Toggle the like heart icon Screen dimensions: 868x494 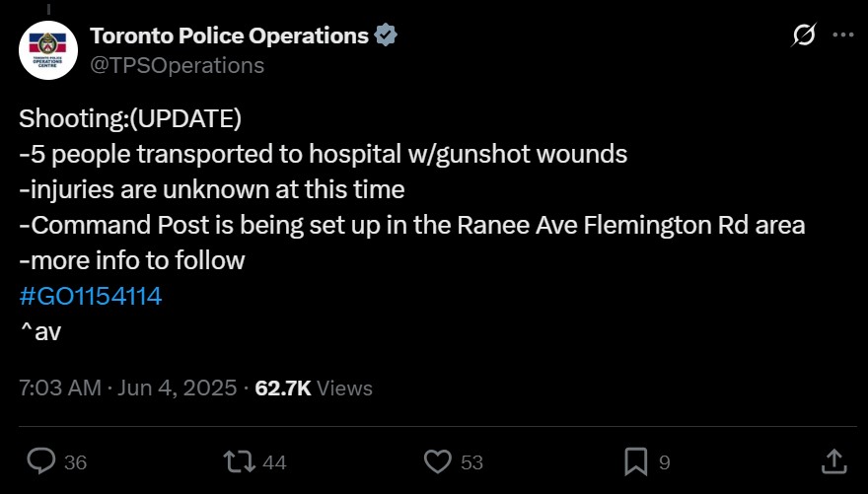pos(437,460)
